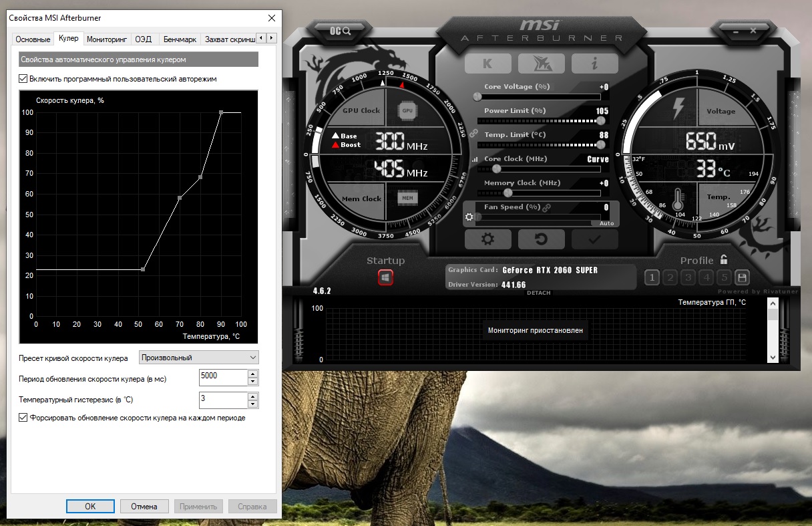Click the Power Limit slider handle

click(601, 120)
